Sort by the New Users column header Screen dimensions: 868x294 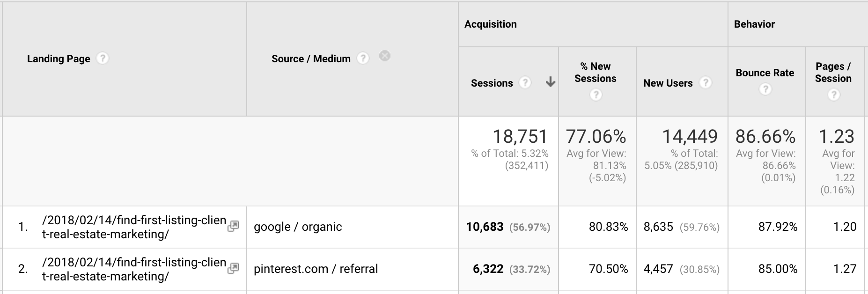click(x=668, y=83)
